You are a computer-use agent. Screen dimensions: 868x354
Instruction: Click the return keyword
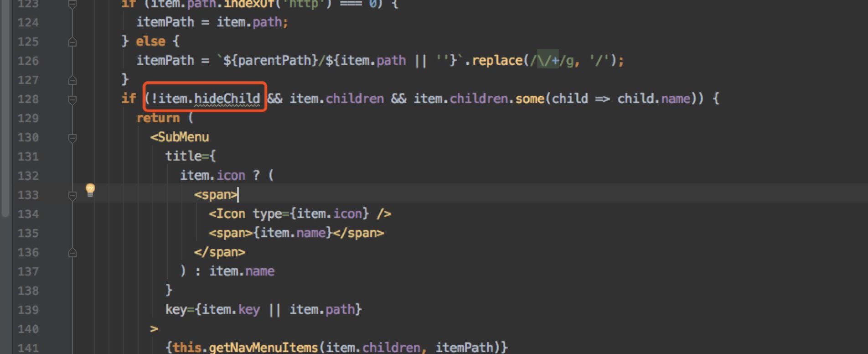tap(158, 118)
